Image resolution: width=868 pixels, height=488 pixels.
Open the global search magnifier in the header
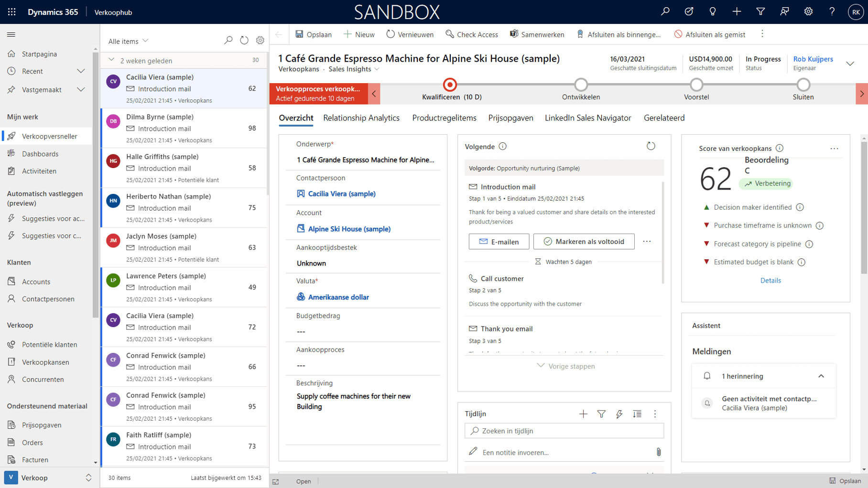coord(665,11)
